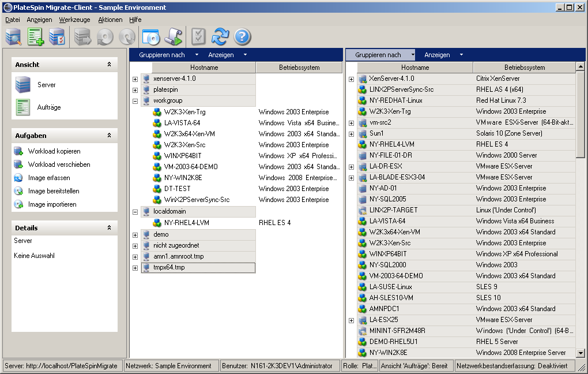The height and width of the screenshot is (374, 588).
Task: Click the disc window image toolbar icon
Action: click(x=150, y=37)
